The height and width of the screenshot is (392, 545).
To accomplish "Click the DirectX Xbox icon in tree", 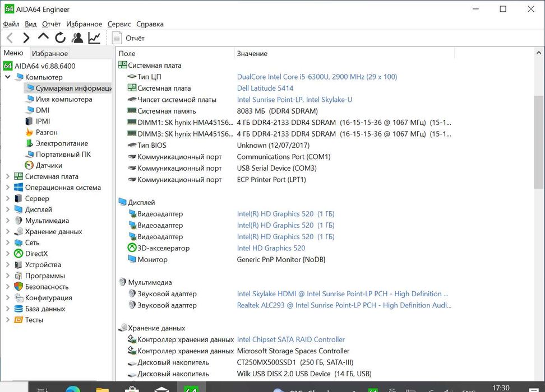I will click(x=19, y=254).
